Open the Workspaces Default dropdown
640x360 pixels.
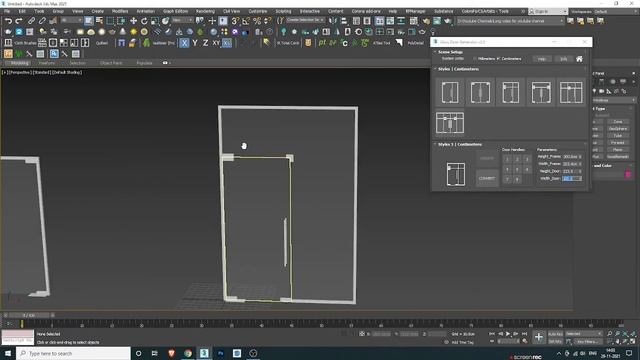(x=603, y=11)
